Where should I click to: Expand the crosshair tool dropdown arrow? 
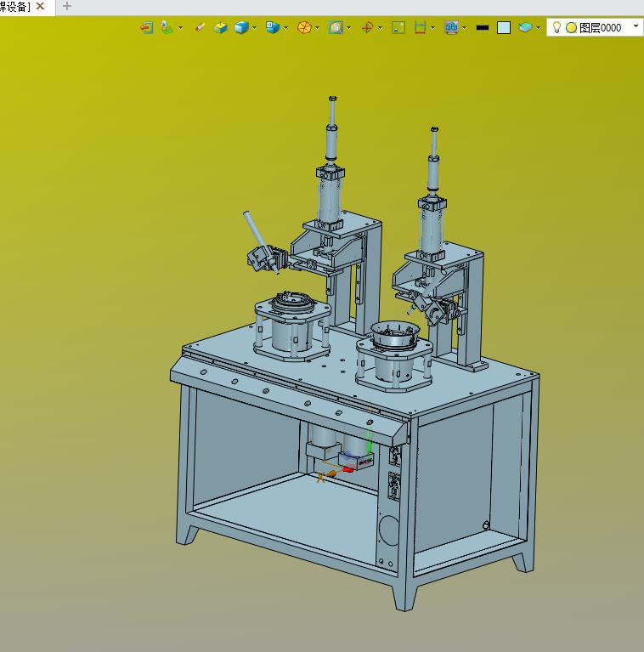point(380,28)
